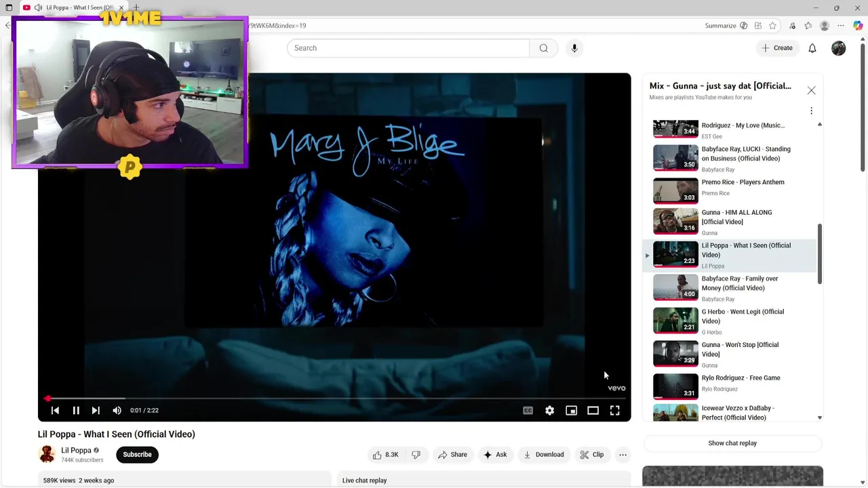Skip to next video in player
Viewport: 868px width, 488px height.
(96, 410)
